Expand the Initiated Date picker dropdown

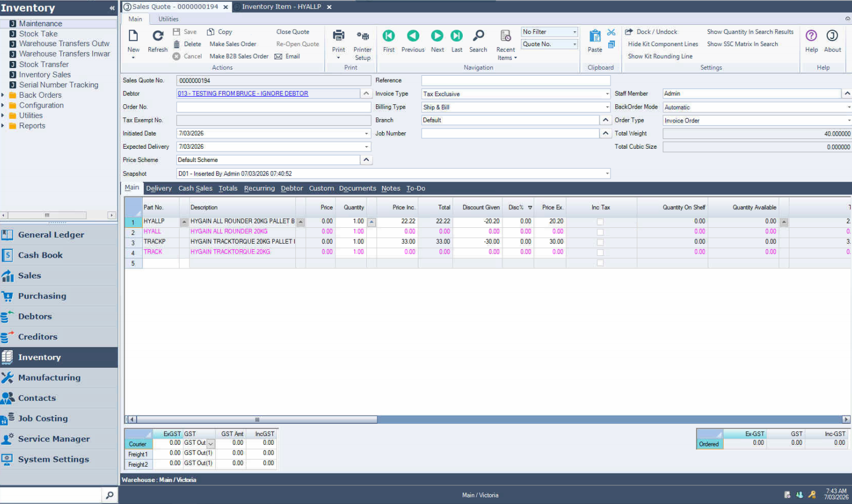coord(367,133)
